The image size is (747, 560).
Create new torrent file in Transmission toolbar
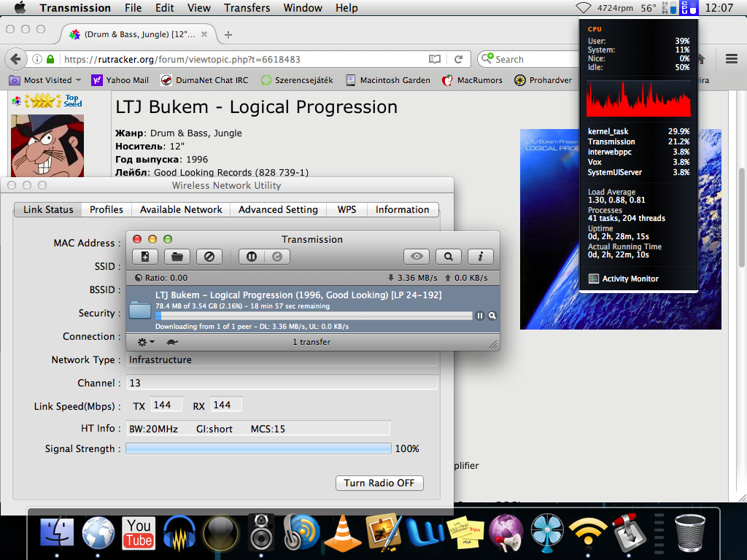coord(145,257)
